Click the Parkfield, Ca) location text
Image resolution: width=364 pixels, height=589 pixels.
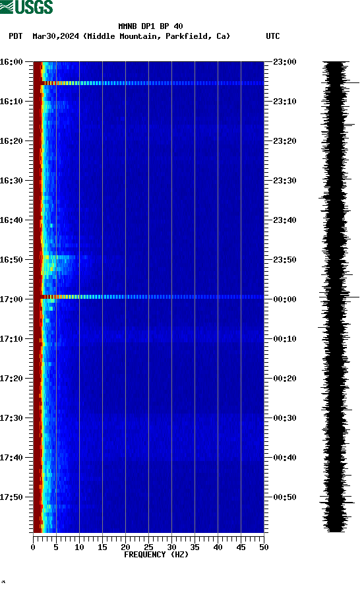[198, 36]
